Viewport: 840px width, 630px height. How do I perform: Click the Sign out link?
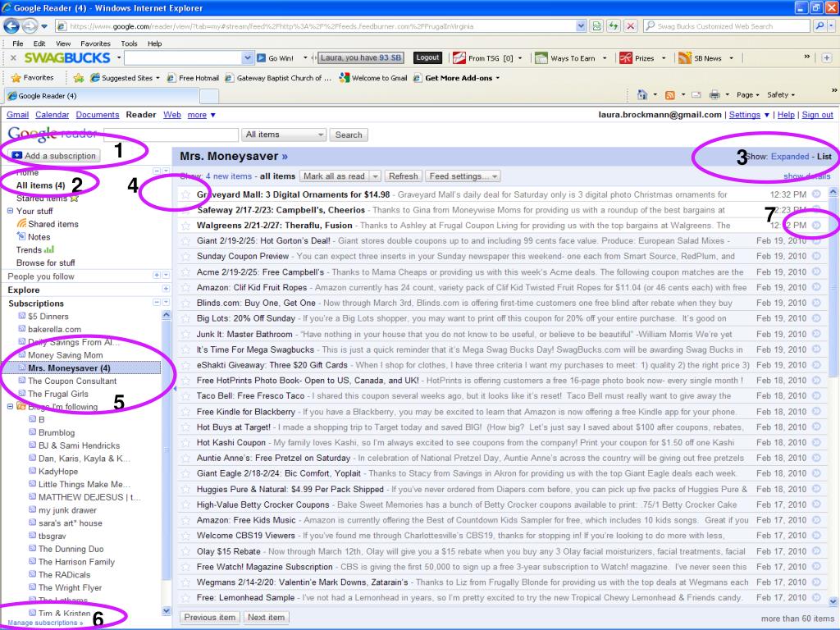[818, 115]
